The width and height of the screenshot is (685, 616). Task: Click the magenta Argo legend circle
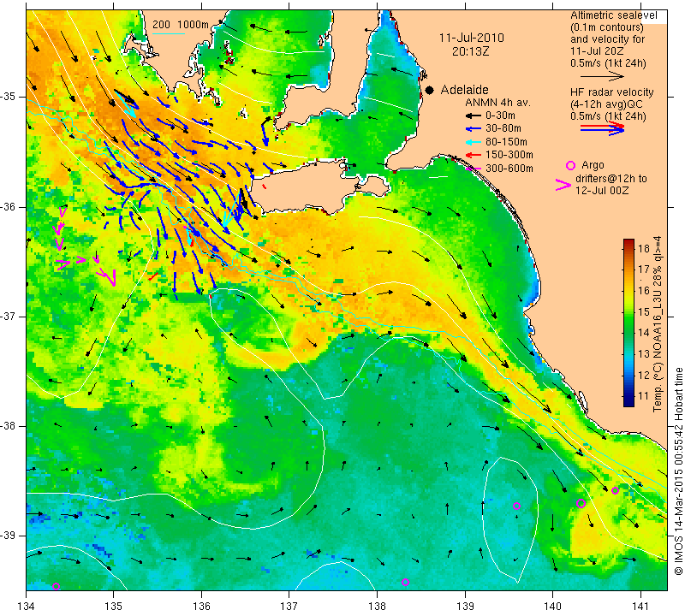pos(570,165)
